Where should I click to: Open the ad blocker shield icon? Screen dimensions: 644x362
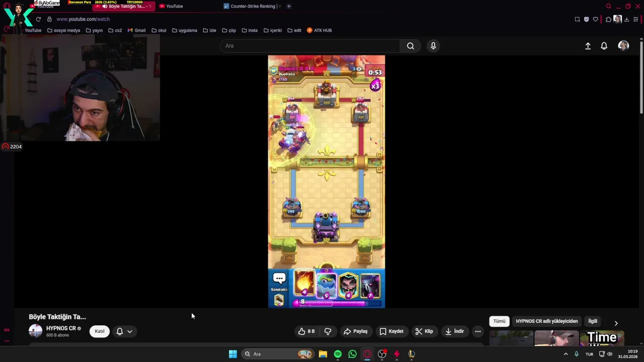coord(586,19)
